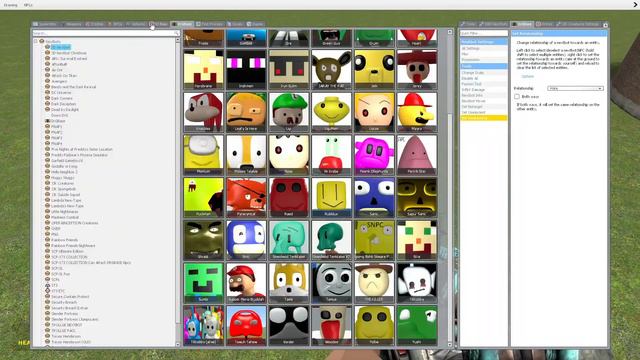This screenshot has width=640, height=360.
Task: Select the blue Sans face thumbnail
Action: pyautogui.click(x=374, y=197)
